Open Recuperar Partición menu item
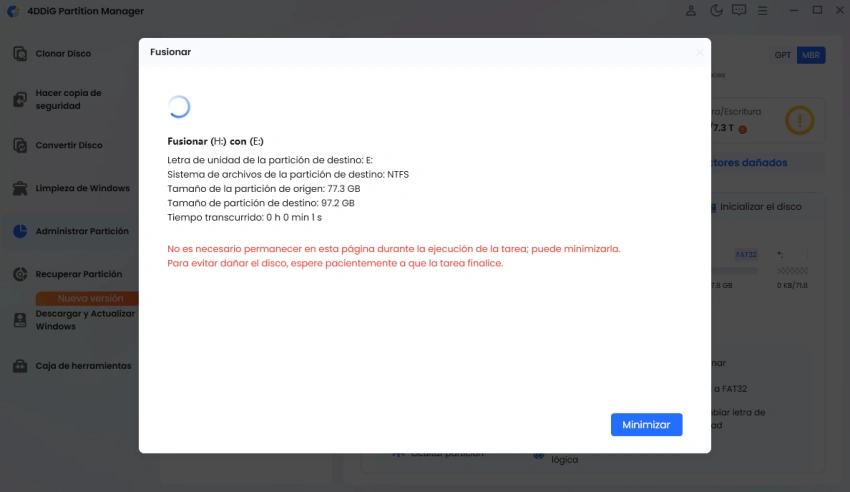Viewport: 850px width, 492px height. click(x=79, y=274)
